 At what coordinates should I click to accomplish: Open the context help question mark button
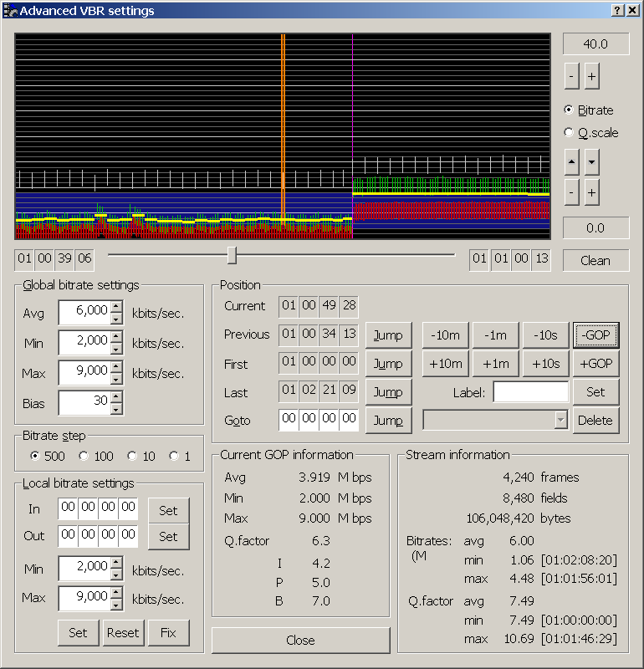[x=617, y=11]
